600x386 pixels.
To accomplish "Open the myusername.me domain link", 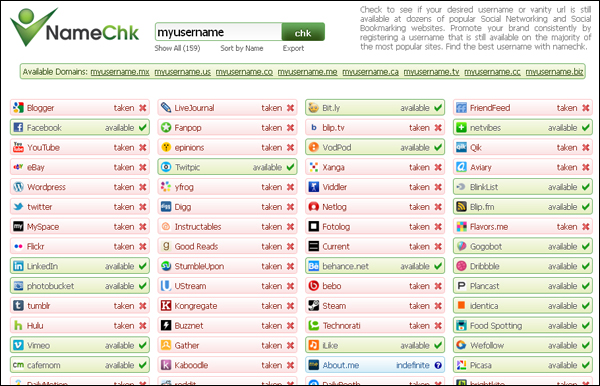I will click(x=307, y=72).
